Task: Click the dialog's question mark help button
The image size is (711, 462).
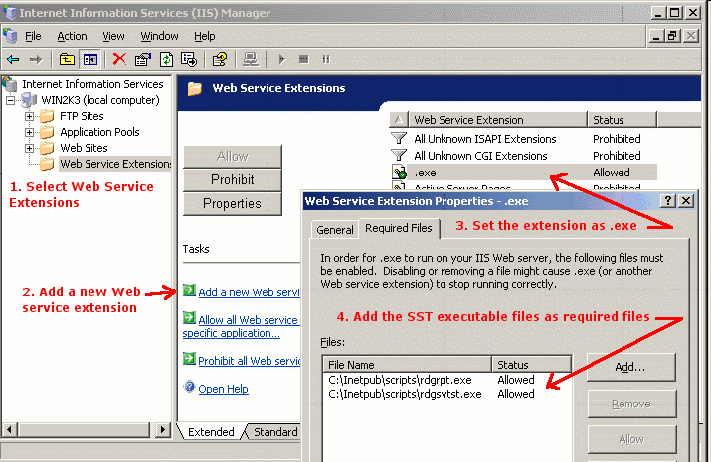Action: point(667,201)
